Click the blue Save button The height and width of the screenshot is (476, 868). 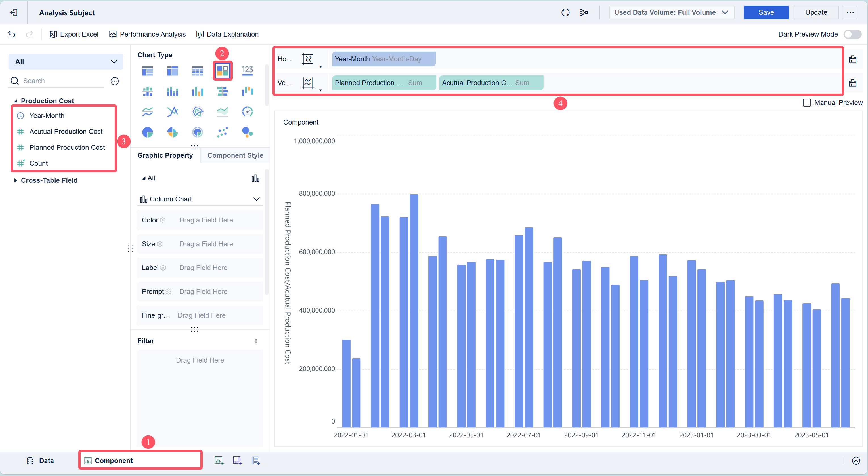click(766, 12)
